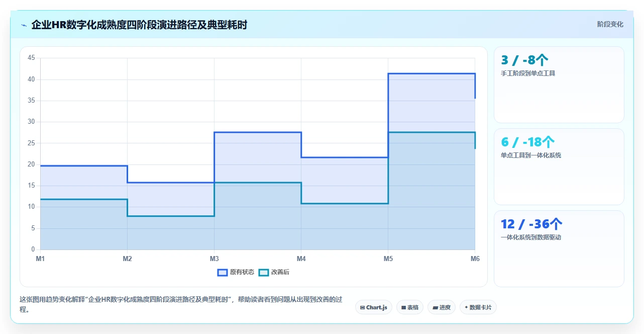Click the 45 y-axis tick label
This screenshot has height=334, width=644.
coord(31,58)
